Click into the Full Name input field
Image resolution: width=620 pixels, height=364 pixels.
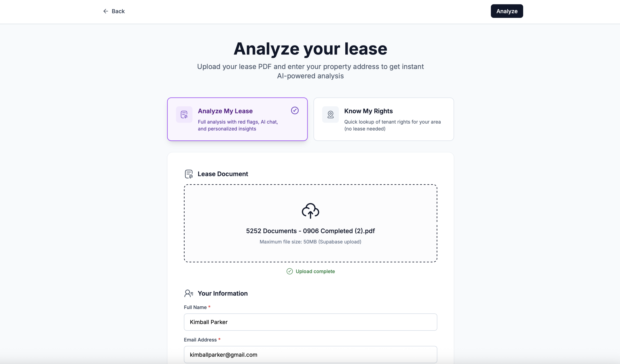(x=310, y=322)
